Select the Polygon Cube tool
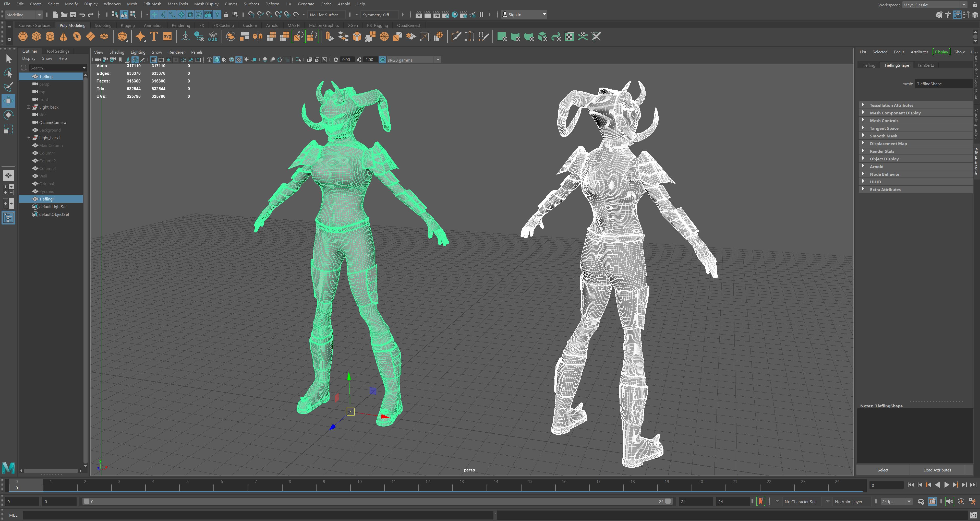Image resolution: width=980 pixels, height=521 pixels. point(36,36)
